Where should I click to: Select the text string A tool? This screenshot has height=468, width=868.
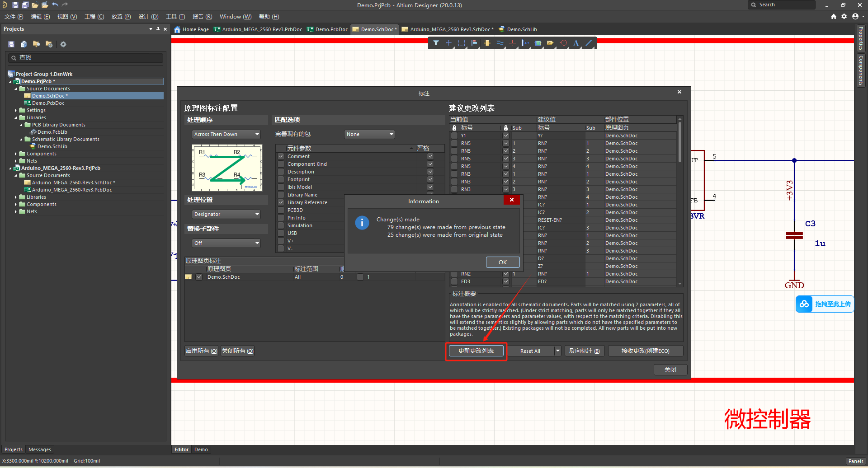[x=576, y=43]
